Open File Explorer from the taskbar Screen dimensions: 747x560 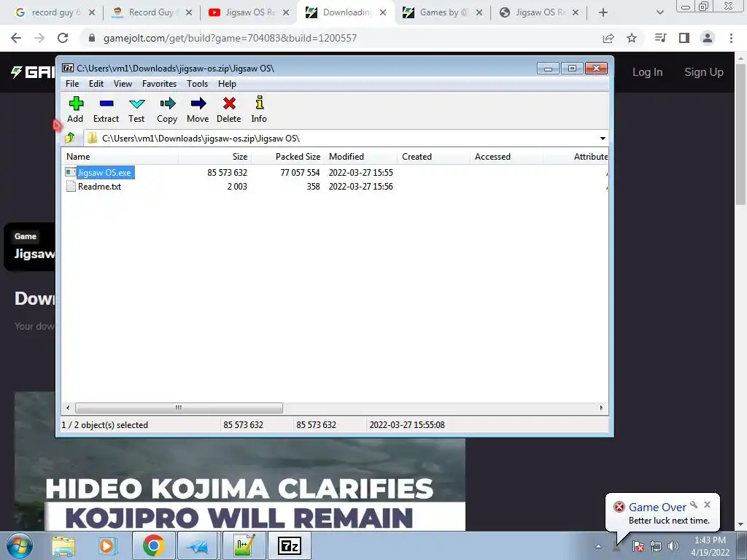point(63,545)
